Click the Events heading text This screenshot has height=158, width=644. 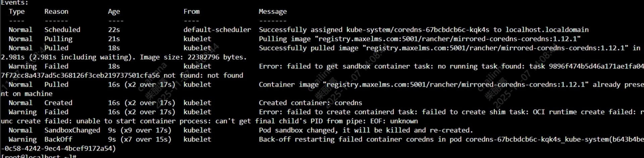[x=14, y=3]
